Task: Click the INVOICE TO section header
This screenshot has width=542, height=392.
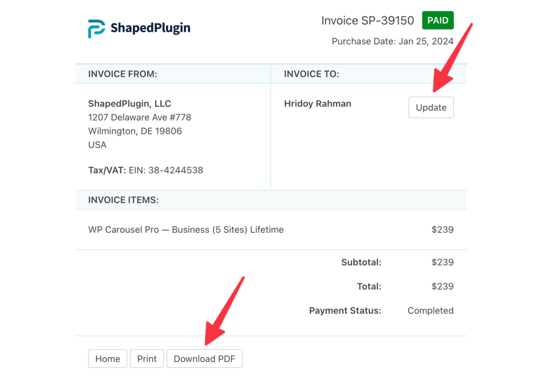Action: (x=312, y=74)
